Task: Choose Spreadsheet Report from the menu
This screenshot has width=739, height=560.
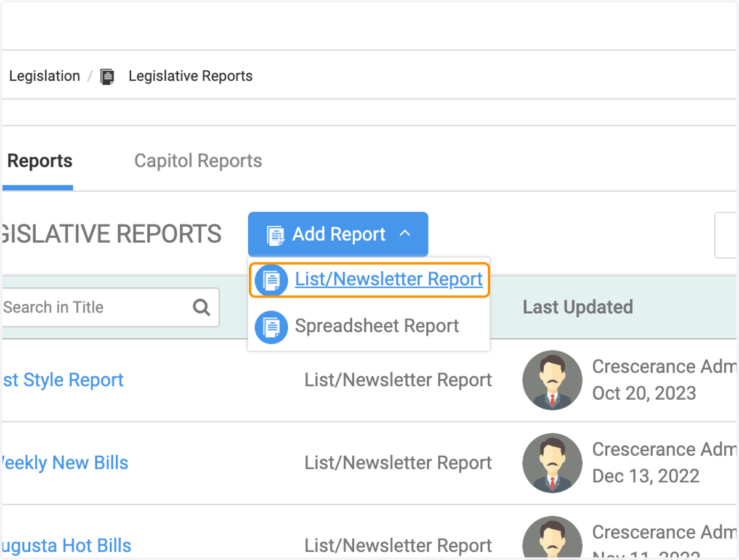Action: point(369,326)
